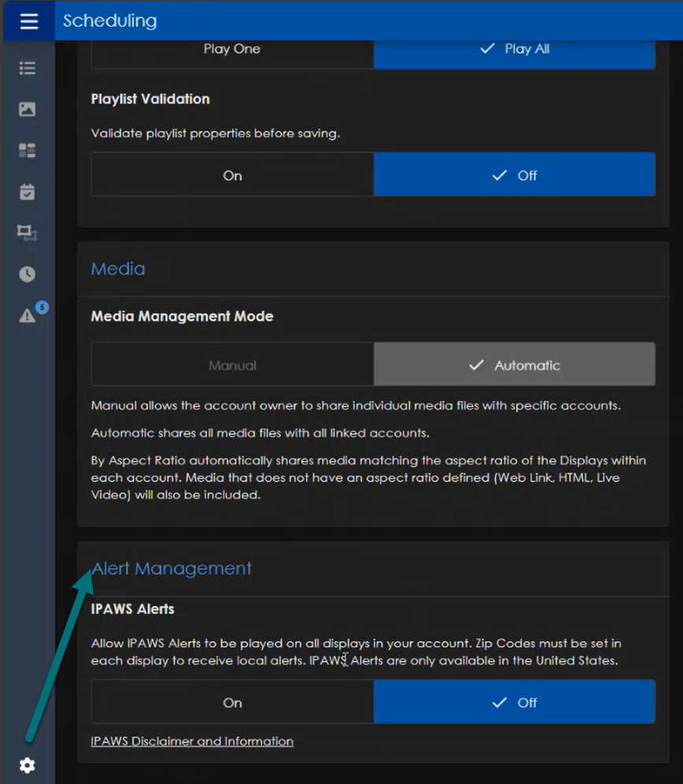The width and height of the screenshot is (683, 784).
Task: Turn Playlist Validation On
Action: [232, 174]
